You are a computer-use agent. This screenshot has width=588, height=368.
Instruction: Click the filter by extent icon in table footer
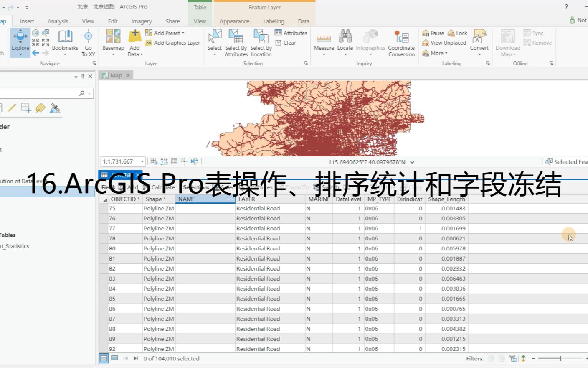coord(513,358)
